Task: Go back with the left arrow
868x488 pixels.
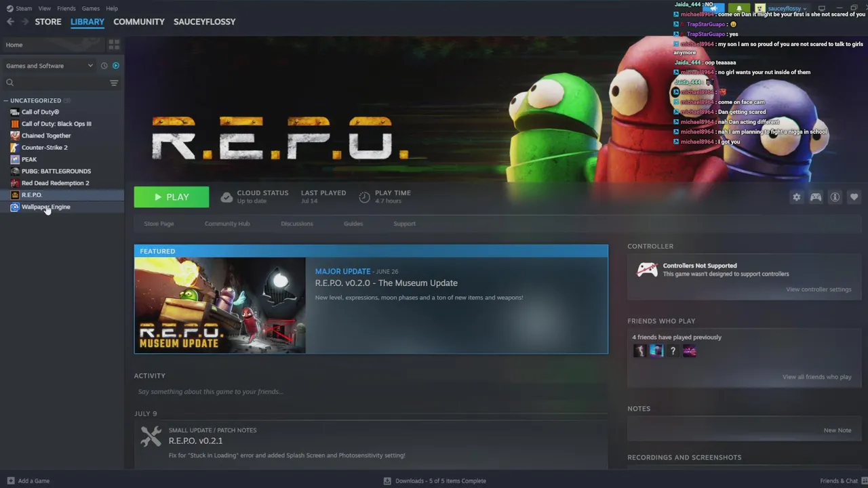Action: (10, 22)
